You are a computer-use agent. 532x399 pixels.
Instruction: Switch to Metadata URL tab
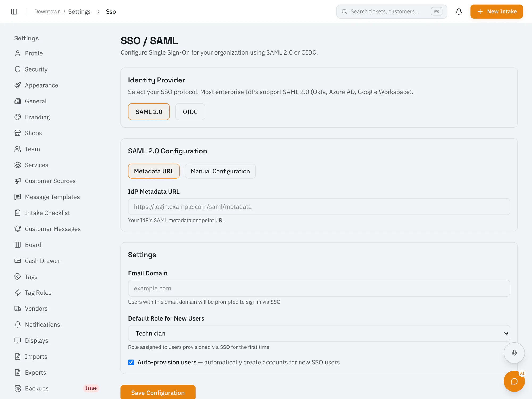[154, 171]
